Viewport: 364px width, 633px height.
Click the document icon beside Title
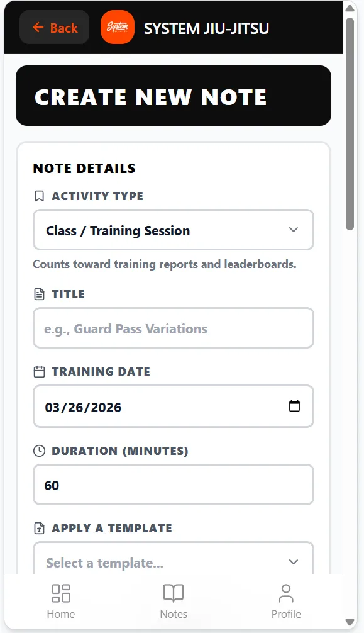[x=39, y=294]
